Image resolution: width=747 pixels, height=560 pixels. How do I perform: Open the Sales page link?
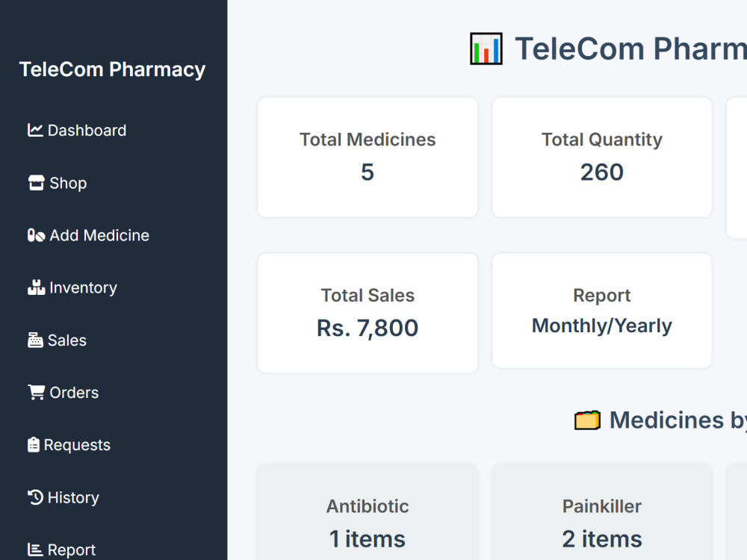pyautogui.click(x=58, y=340)
